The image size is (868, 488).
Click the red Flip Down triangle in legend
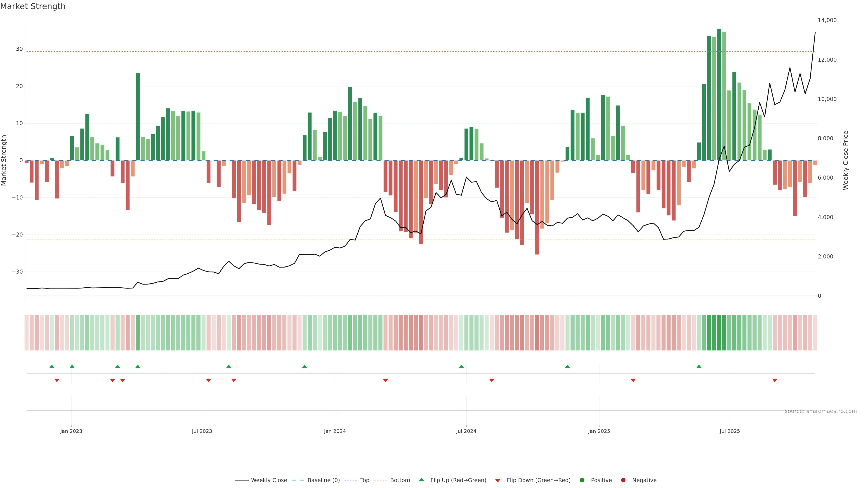click(498, 481)
